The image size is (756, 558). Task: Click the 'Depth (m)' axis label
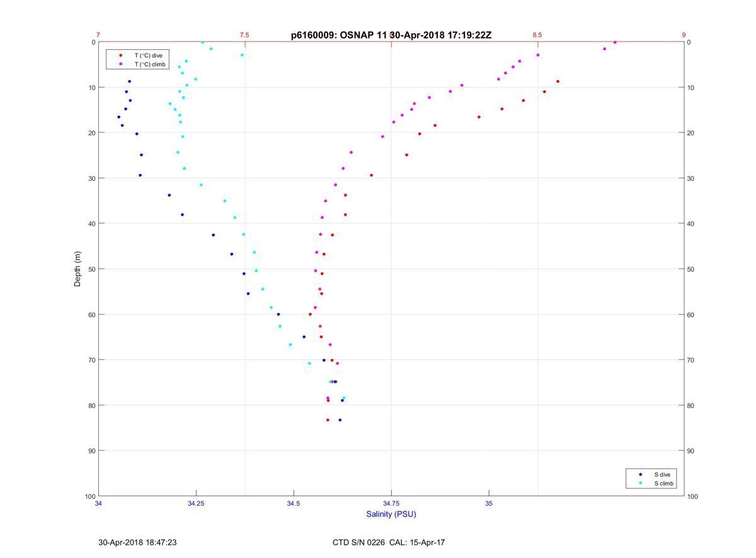point(78,269)
